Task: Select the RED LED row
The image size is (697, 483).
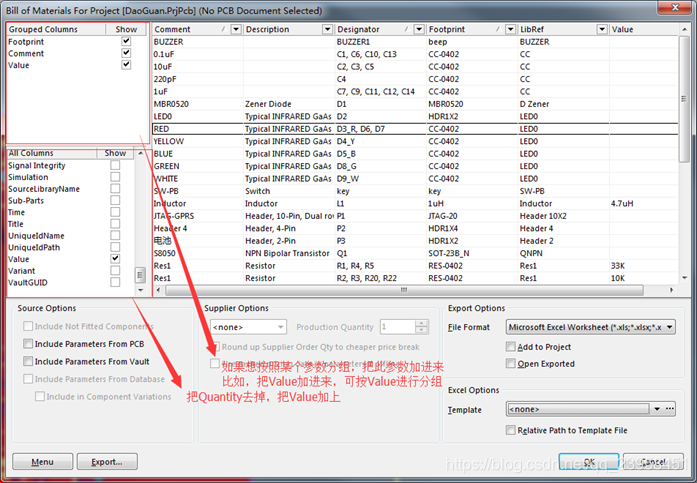Action: pos(415,129)
